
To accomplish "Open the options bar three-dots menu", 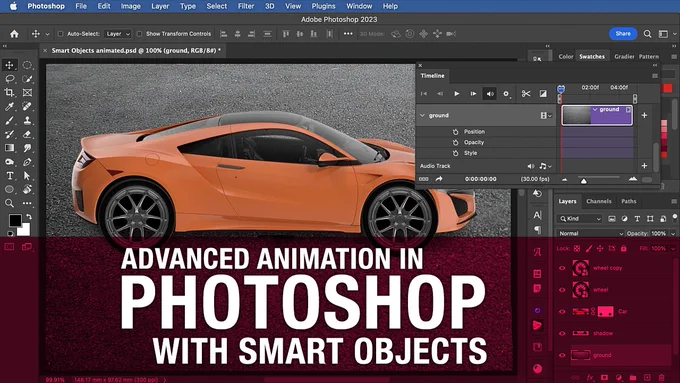I will click(x=348, y=34).
